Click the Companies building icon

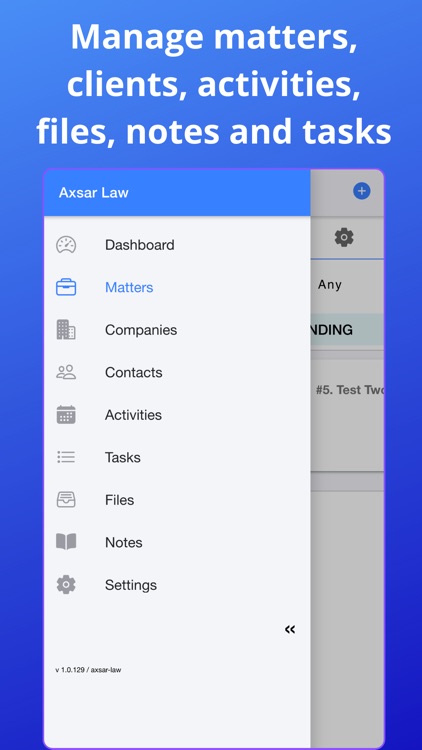[66, 330]
